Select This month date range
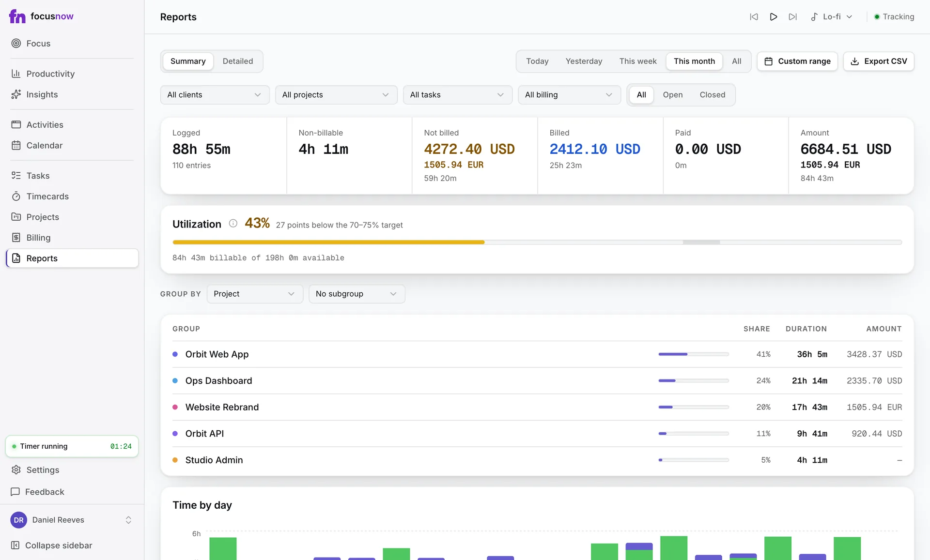This screenshot has height=560, width=930. coord(694,61)
